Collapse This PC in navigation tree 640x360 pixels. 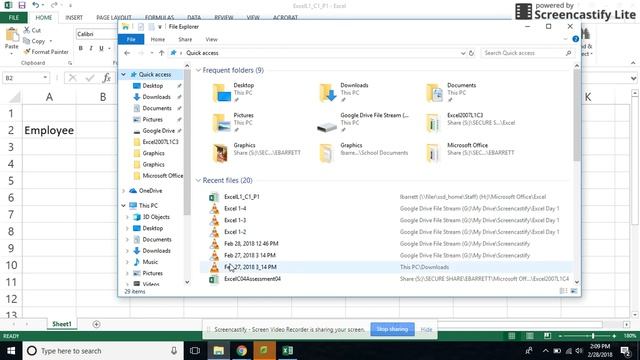[x=123, y=206]
